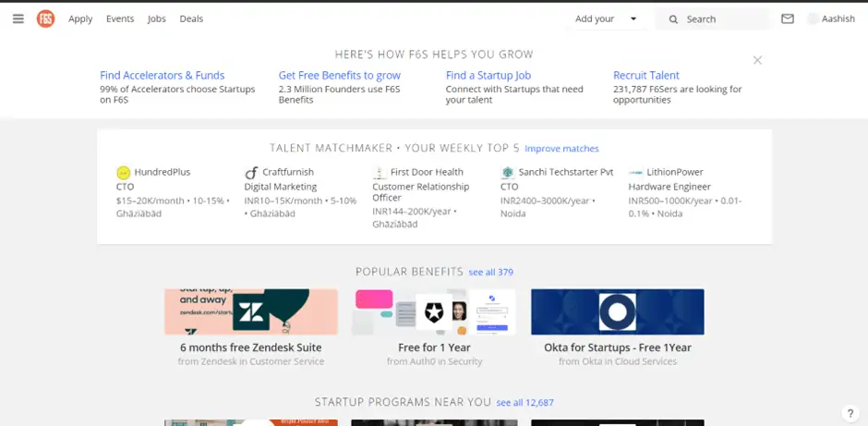Open the Okta for Startups thumbnail
This screenshot has width=868, height=426.
(617, 311)
